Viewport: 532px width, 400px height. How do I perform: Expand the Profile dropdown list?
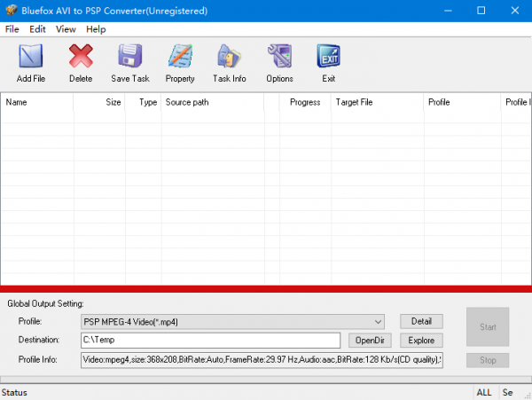click(378, 322)
